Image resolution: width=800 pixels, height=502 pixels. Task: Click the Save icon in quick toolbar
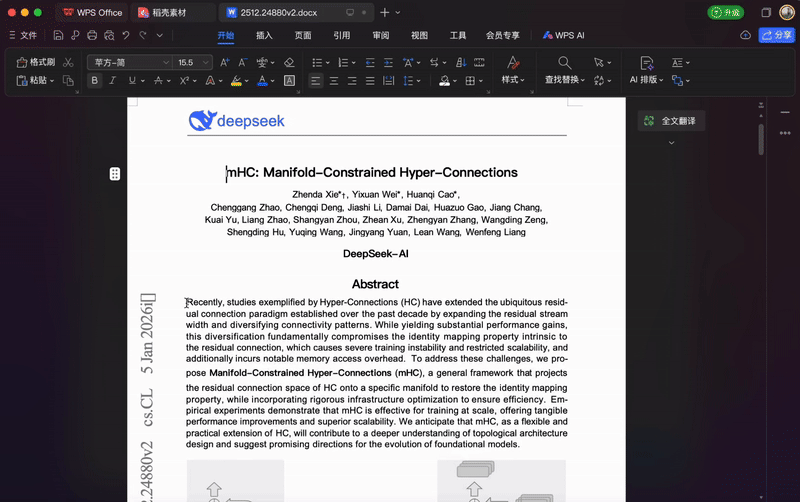point(58,35)
